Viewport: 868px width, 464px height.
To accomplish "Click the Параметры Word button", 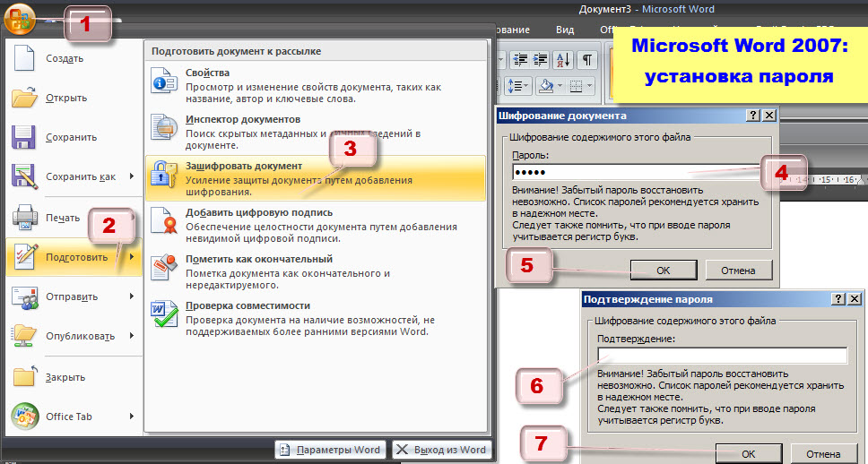I will pos(329,450).
